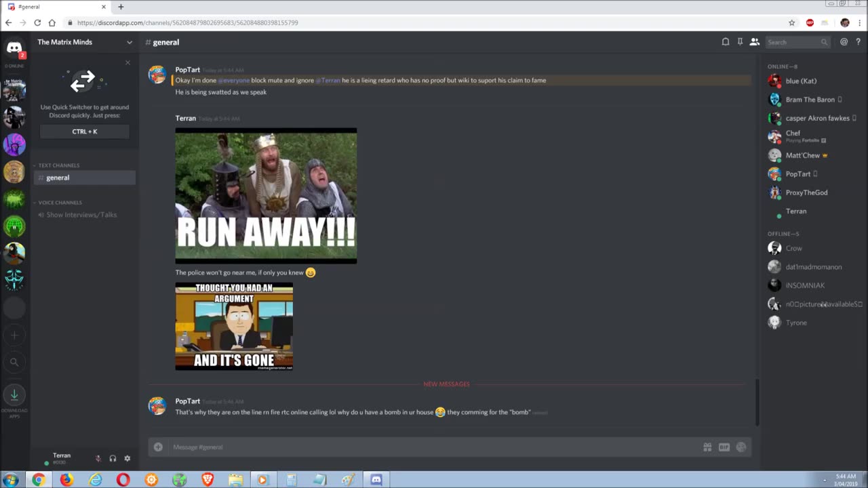Select the #general text channel

tap(85, 178)
